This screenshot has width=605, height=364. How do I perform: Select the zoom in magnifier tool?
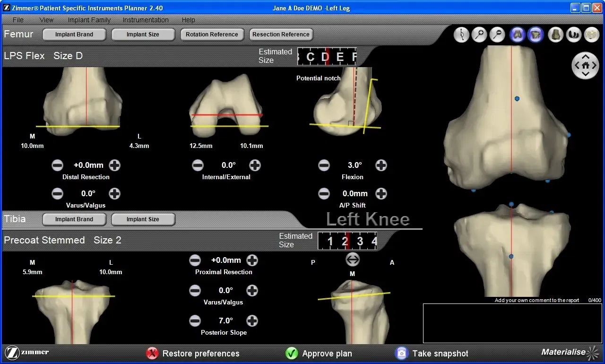[479, 35]
